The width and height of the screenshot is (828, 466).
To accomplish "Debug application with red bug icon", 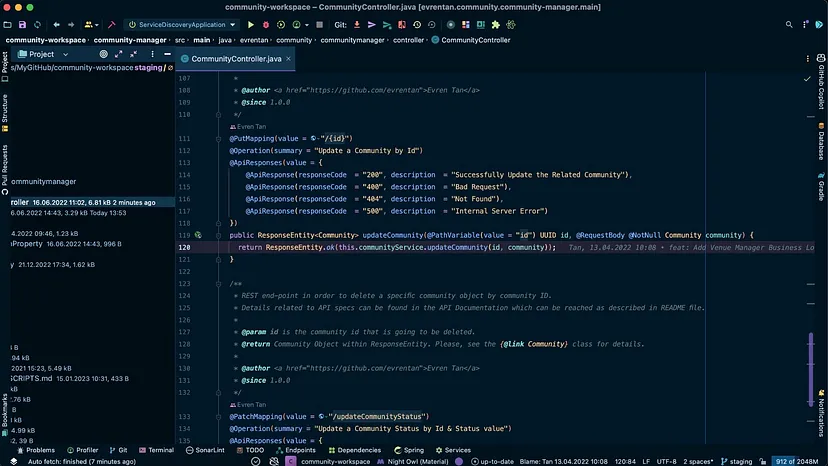I will coord(266,25).
